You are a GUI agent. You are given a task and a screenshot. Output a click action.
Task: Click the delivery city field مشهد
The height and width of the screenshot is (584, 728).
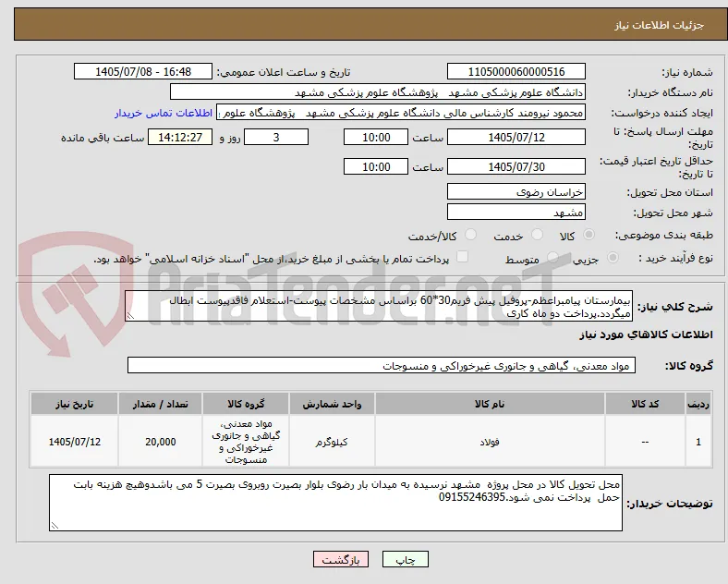[516, 213]
